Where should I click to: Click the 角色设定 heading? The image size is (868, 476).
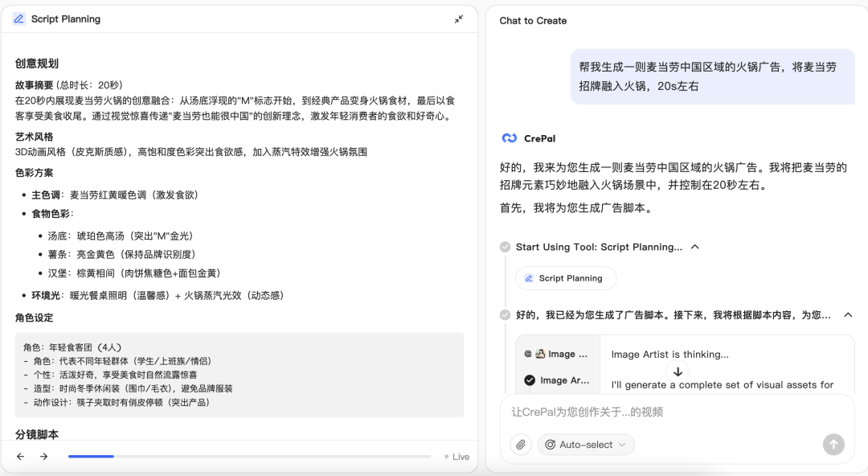(x=35, y=318)
